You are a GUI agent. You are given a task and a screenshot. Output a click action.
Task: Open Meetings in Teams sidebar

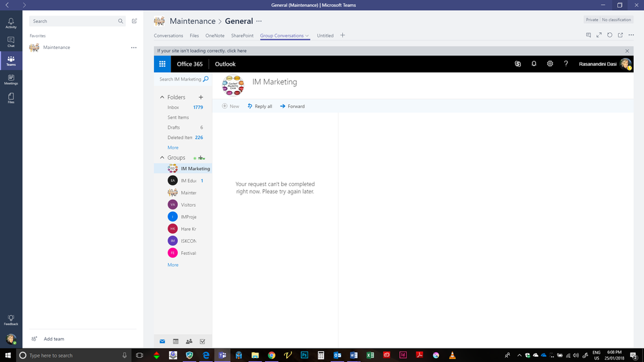11,80
